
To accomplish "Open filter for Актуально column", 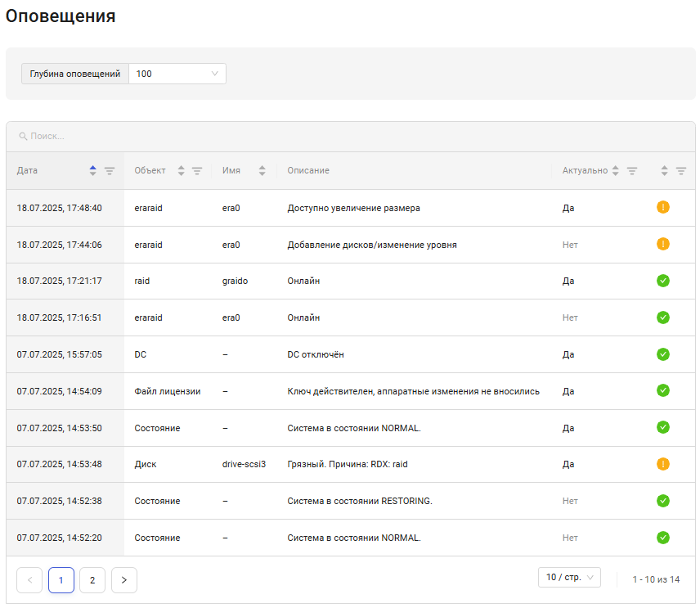I will (632, 171).
